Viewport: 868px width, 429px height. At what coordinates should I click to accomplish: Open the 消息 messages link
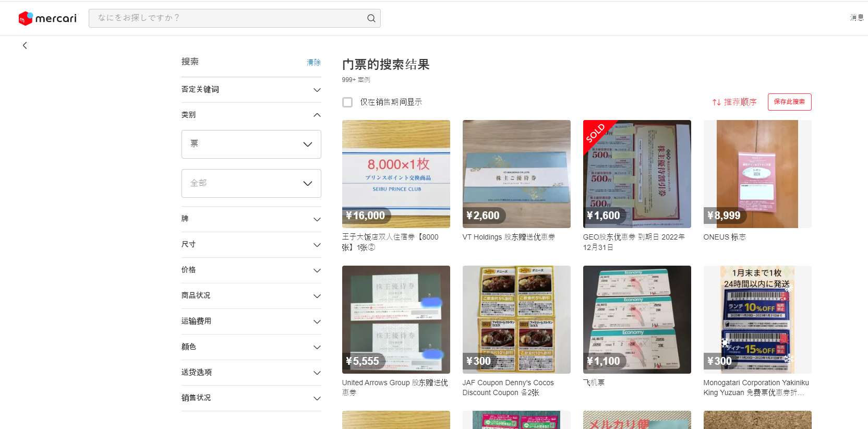coord(857,18)
